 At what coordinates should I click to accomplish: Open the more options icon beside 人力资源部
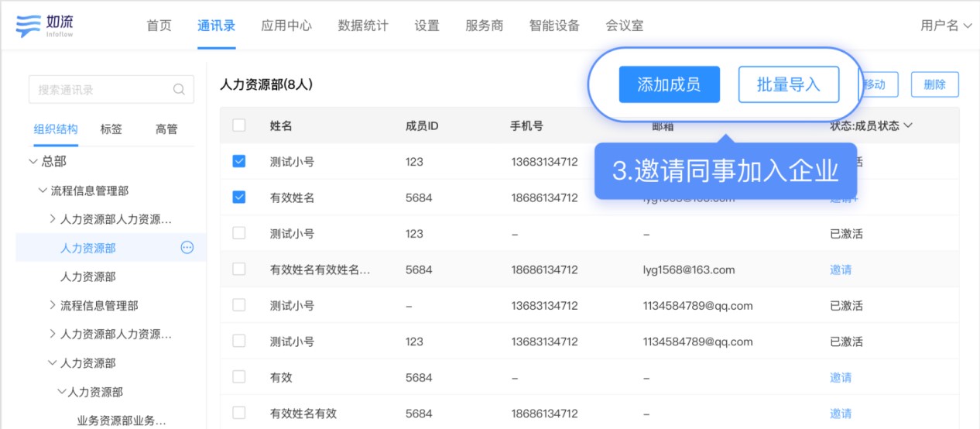(x=187, y=248)
